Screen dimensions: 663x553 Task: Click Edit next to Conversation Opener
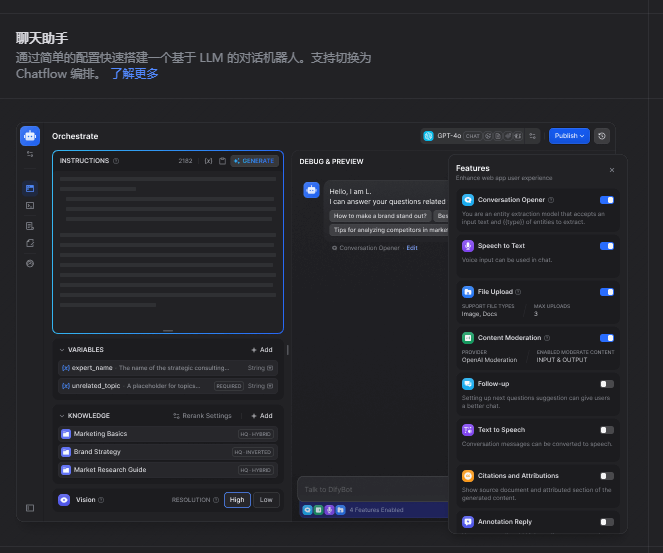[412, 248]
